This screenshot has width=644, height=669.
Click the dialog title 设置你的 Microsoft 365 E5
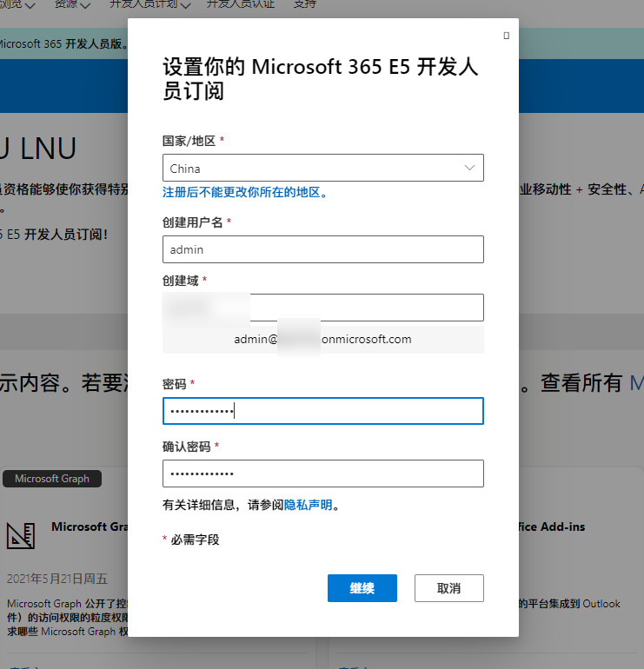pos(320,78)
